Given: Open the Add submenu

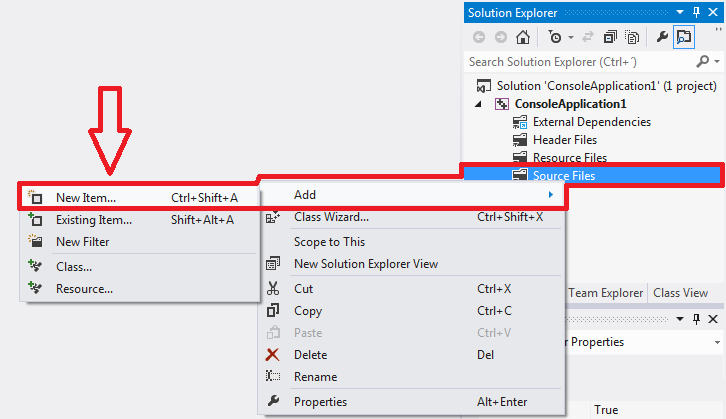Looking at the screenshot, I should point(411,195).
